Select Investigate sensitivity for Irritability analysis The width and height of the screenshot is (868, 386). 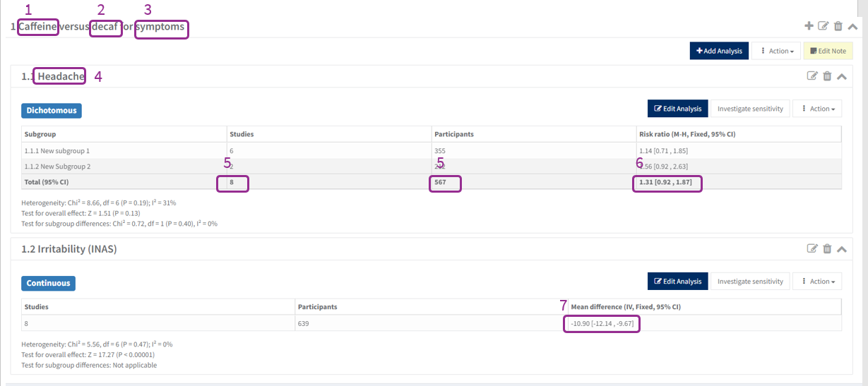(750, 281)
